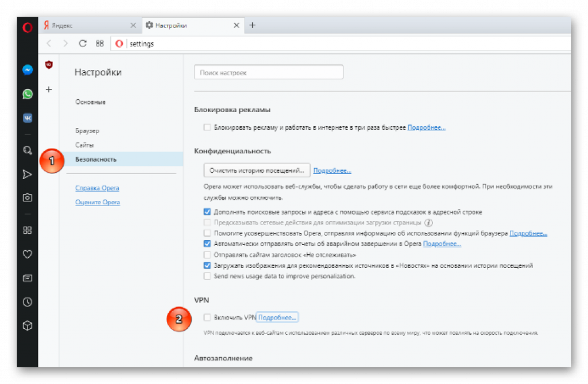Viewport: 588px width, 384px height.
Task: Open the Snapshot camera tool
Action: coord(27,197)
